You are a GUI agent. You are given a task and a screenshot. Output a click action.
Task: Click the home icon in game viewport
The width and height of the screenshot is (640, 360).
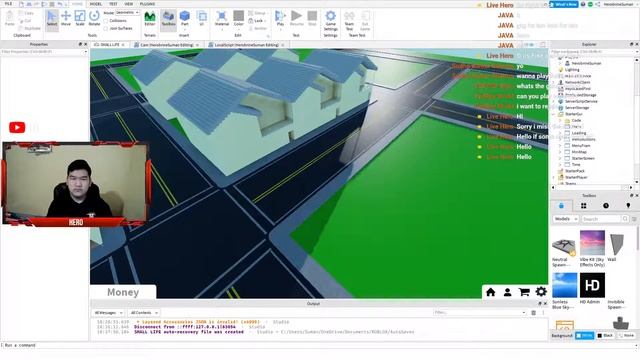[x=491, y=292]
